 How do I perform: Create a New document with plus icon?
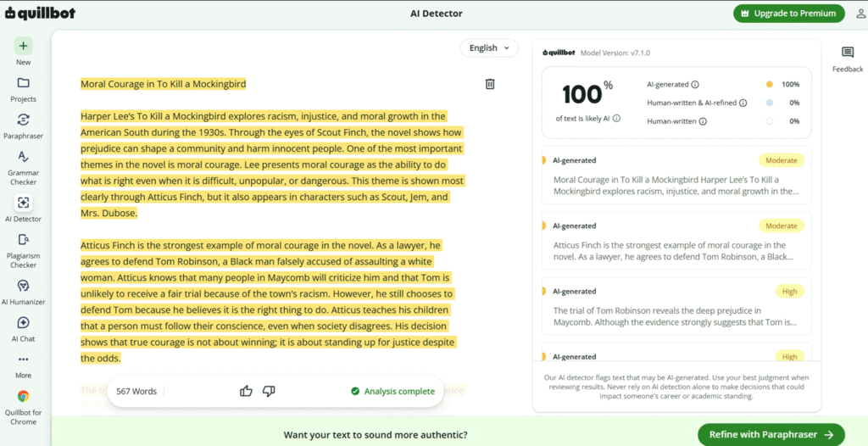pyautogui.click(x=23, y=46)
